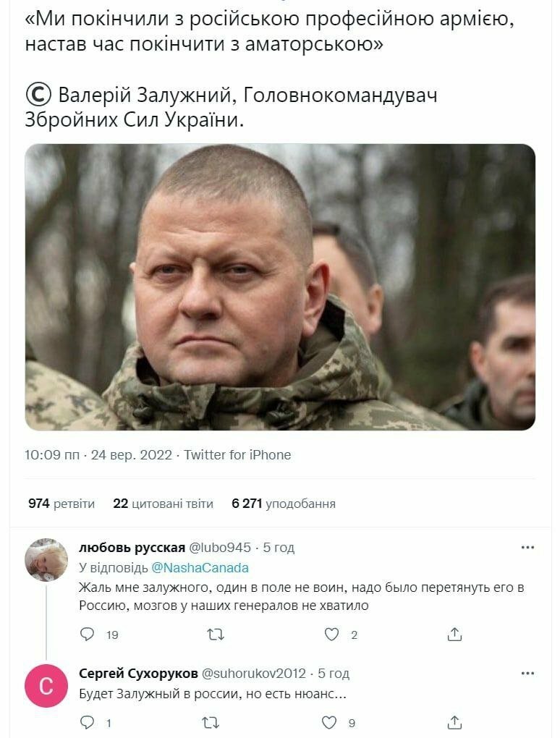Image resolution: width=560 pixels, height=738 pixels.
Task: View the 22 quoted tweets
Action: pyautogui.click(x=163, y=504)
